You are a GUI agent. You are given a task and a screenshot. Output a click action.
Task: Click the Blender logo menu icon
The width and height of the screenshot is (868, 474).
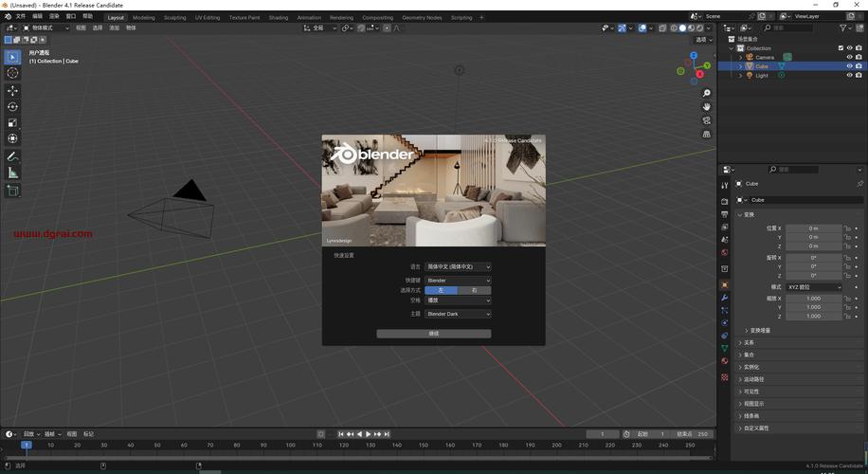[x=8, y=17]
